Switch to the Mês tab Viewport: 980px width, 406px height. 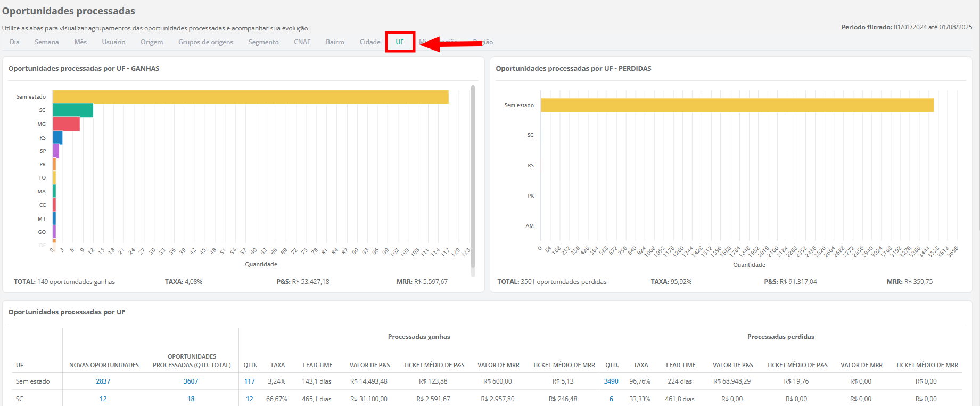point(80,42)
